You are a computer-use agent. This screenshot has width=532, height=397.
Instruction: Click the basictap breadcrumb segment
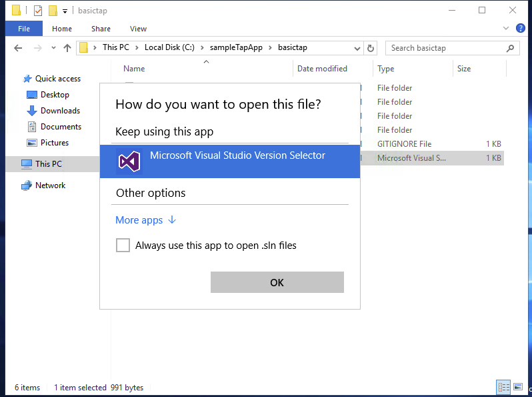pos(293,47)
